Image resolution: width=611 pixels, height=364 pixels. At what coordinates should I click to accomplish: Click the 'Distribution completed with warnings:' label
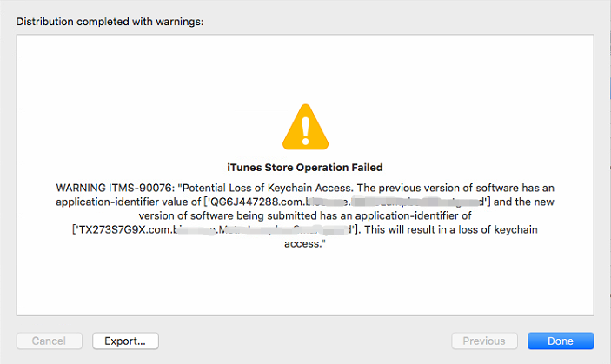pos(110,22)
